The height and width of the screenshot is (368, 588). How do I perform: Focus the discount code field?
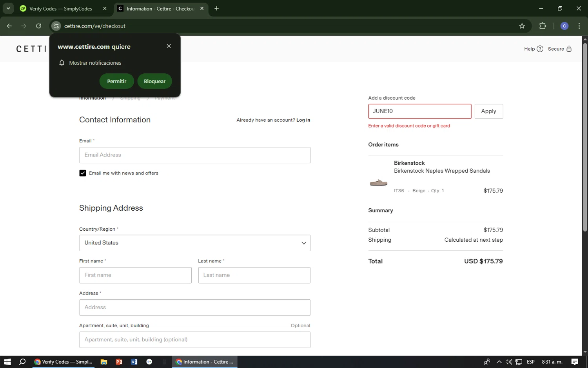click(x=420, y=111)
